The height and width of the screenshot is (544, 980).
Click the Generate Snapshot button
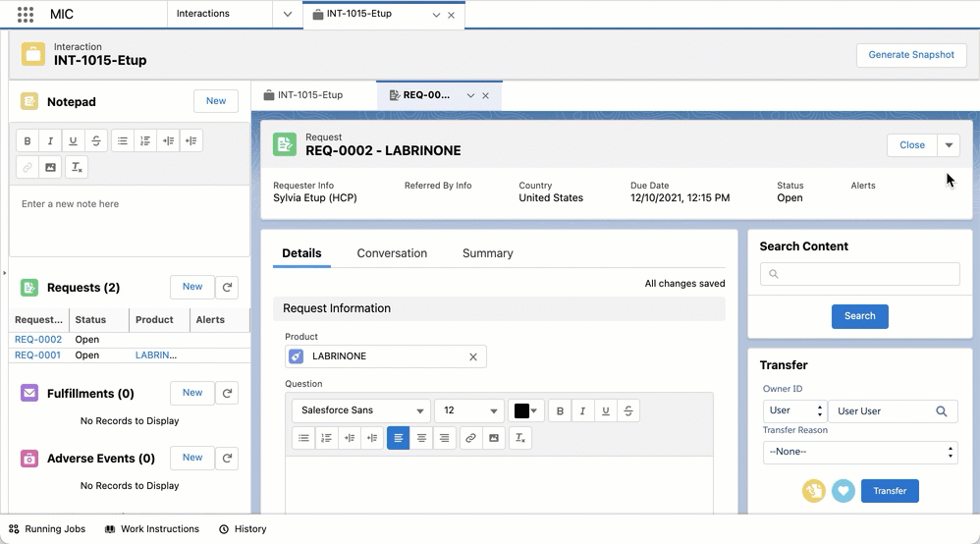(x=910, y=55)
